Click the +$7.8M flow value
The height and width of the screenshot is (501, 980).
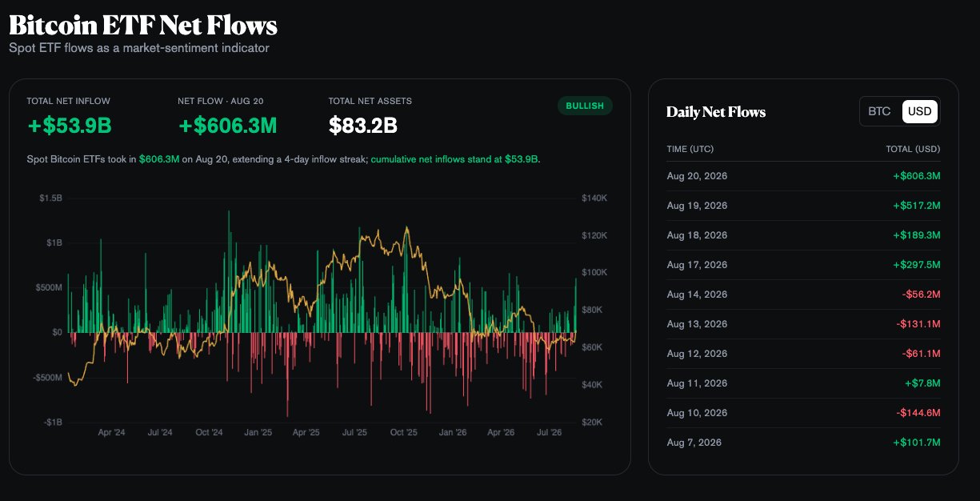(922, 383)
